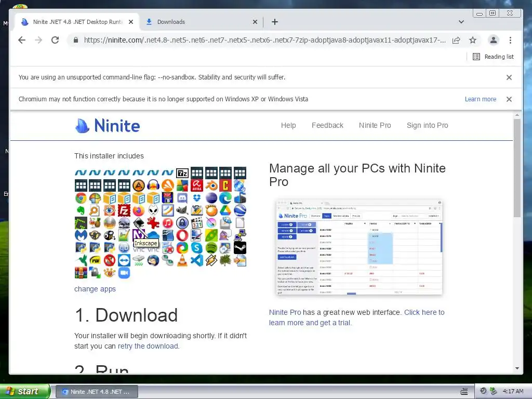Click the Spotify icon
Image resolution: width=532 pixels, height=399 pixels.
click(x=211, y=248)
